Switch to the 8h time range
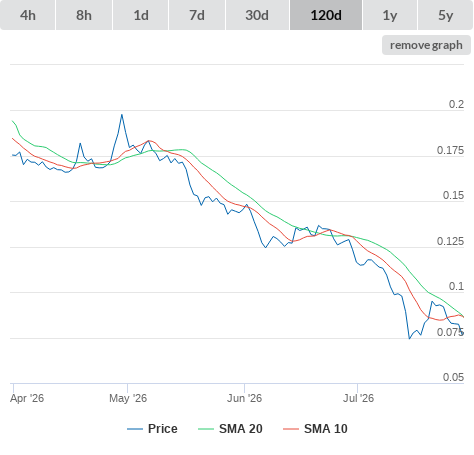Image resolution: width=474 pixels, height=455 pixels. pyautogui.click(x=84, y=15)
